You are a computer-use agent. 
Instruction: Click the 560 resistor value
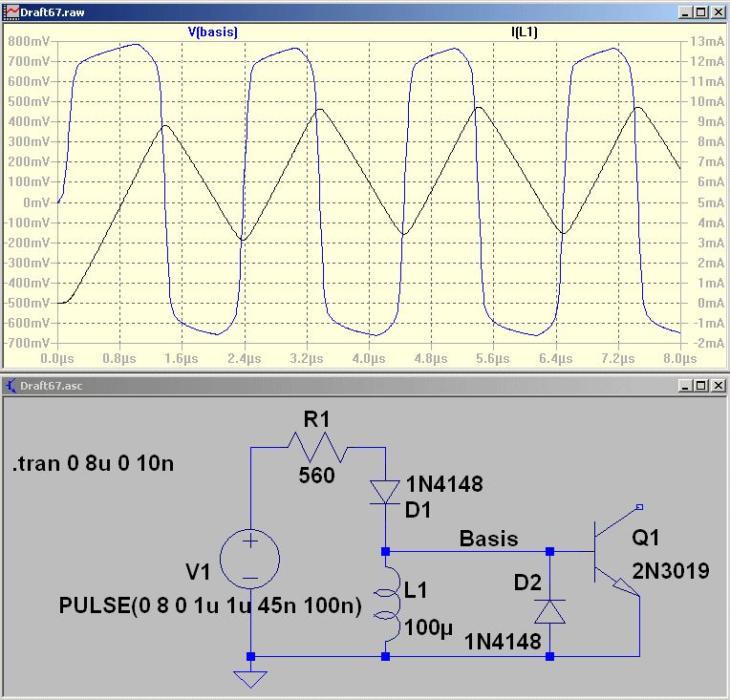(x=316, y=476)
